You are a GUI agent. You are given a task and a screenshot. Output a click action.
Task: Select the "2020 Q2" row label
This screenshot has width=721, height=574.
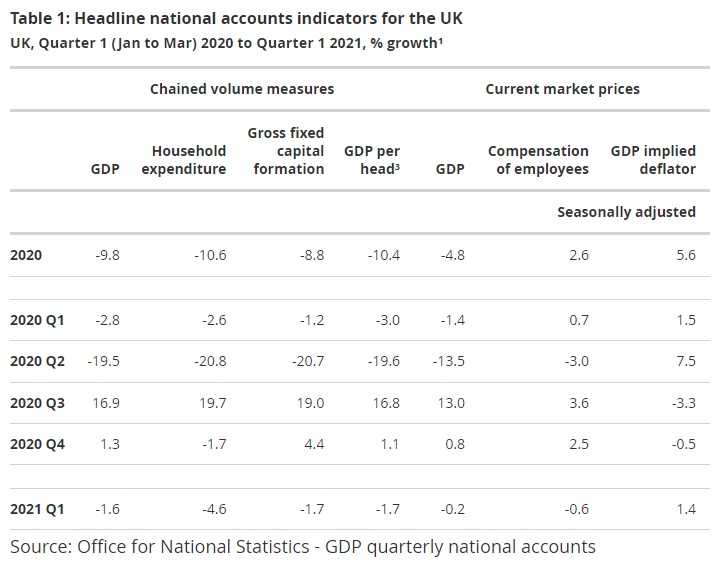point(37,361)
